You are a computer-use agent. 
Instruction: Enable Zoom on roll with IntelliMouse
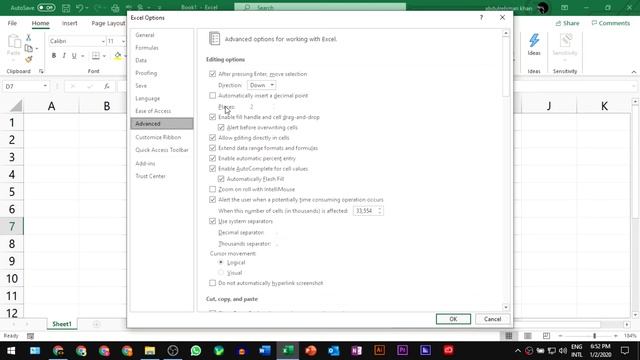[x=212, y=189]
